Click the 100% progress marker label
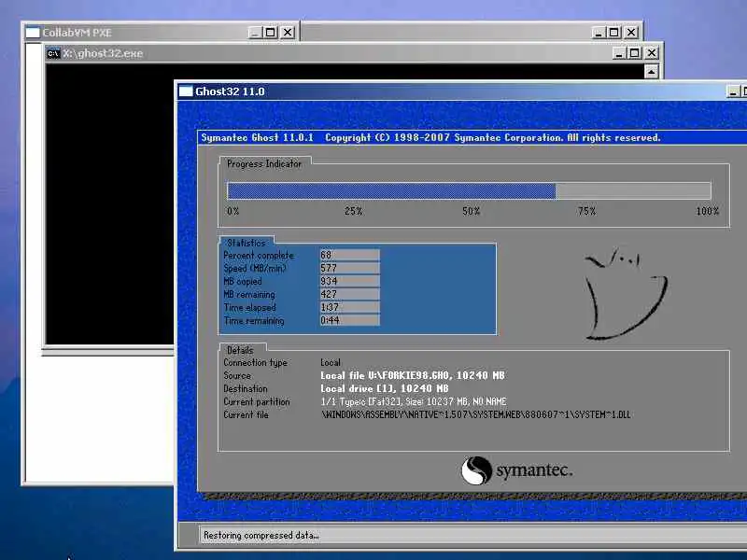This screenshot has width=747, height=560. tap(707, 211)
